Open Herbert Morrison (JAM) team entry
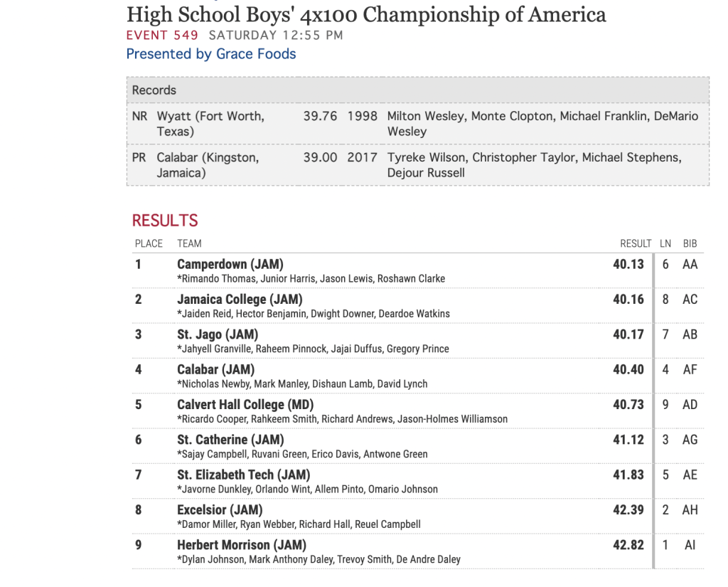 coord(242,545)
